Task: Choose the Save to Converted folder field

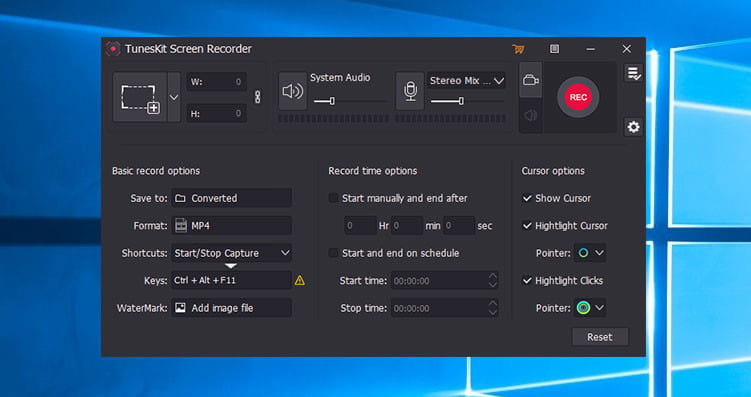Action: 231,198
